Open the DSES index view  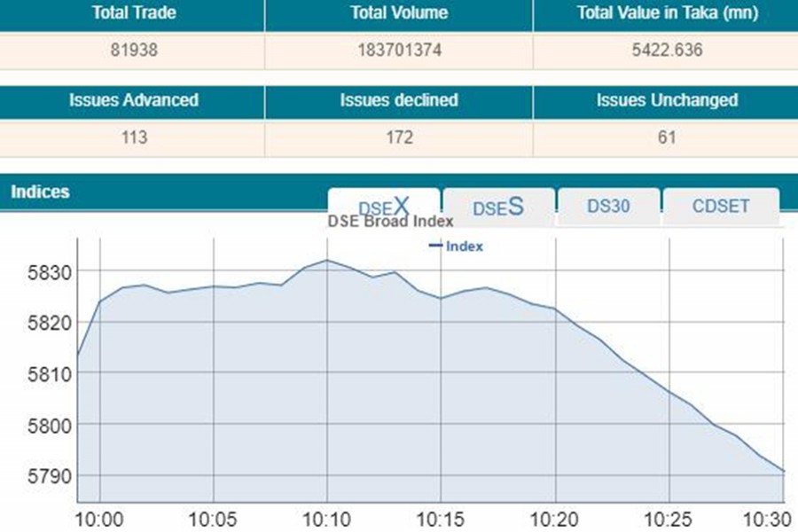497,206
